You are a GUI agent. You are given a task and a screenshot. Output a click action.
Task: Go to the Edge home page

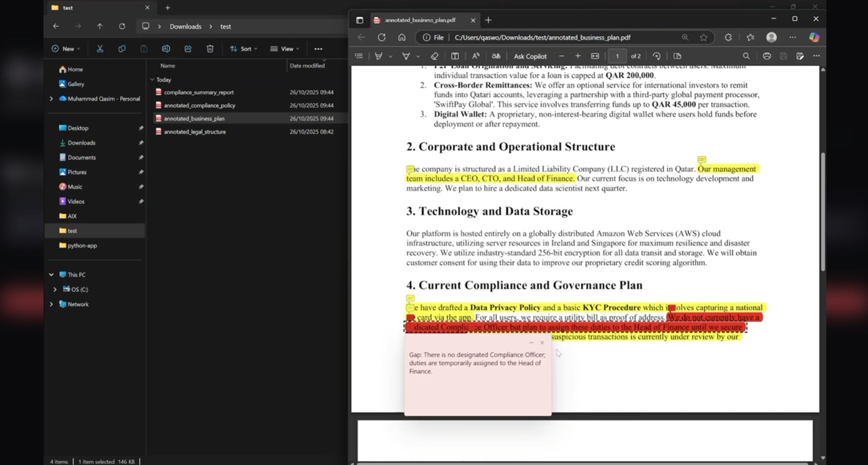tap(402, 38)
